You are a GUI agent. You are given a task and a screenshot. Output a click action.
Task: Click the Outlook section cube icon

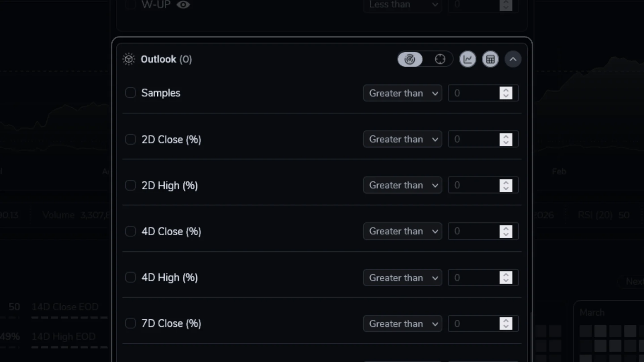tap(129, 59)
